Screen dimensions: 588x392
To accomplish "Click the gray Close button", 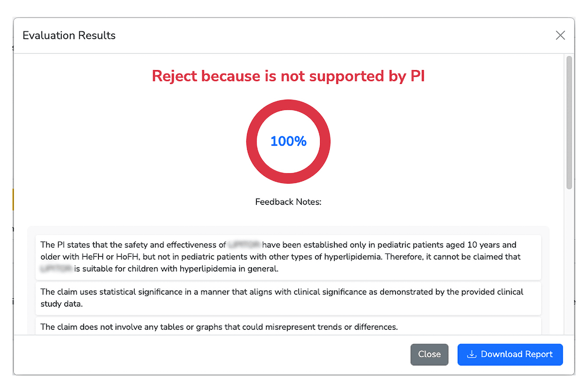I will click(x=429, y=354).
